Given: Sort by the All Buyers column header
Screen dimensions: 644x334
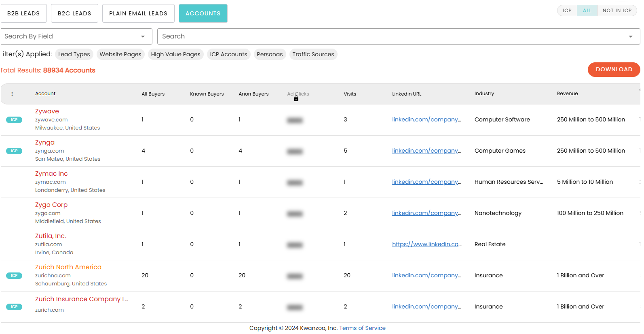Looking at the screenshot, I should tap(153, 94).
